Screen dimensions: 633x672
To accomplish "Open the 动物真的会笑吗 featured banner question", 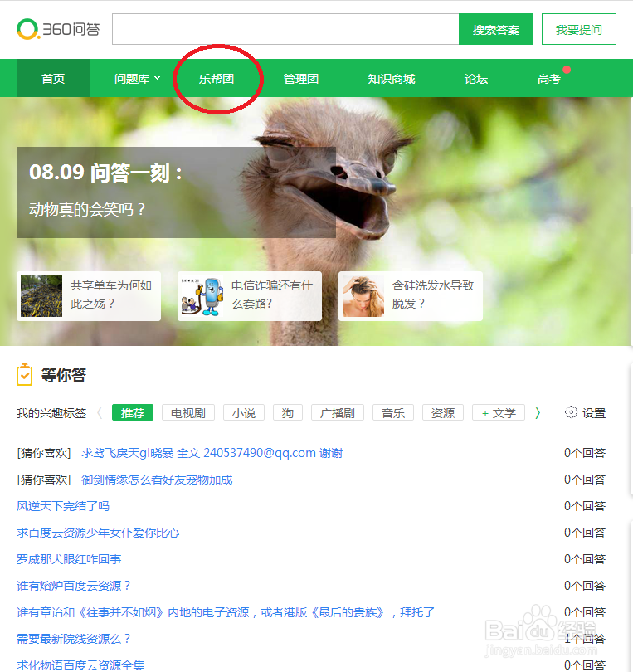I will tap(87, 209).
